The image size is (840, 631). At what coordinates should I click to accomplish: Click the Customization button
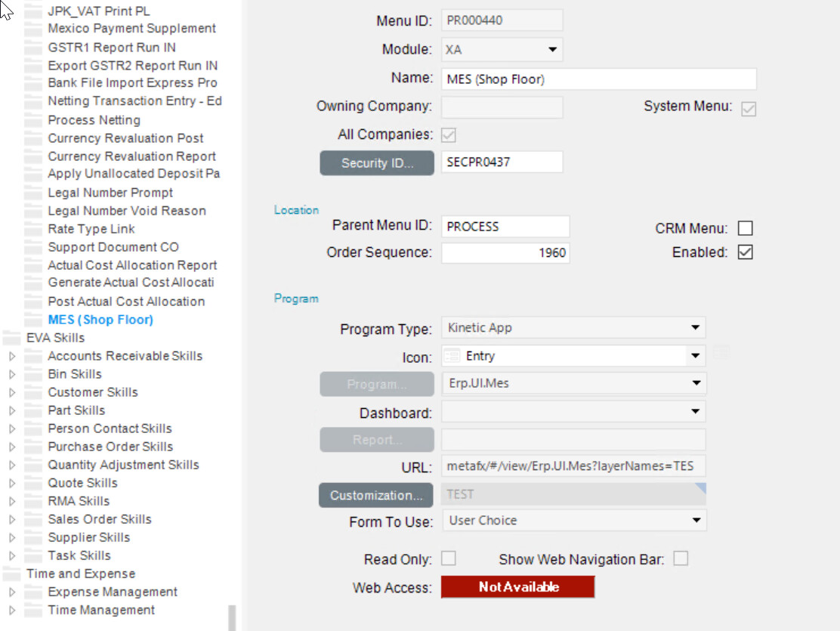(x=375, y=495)
